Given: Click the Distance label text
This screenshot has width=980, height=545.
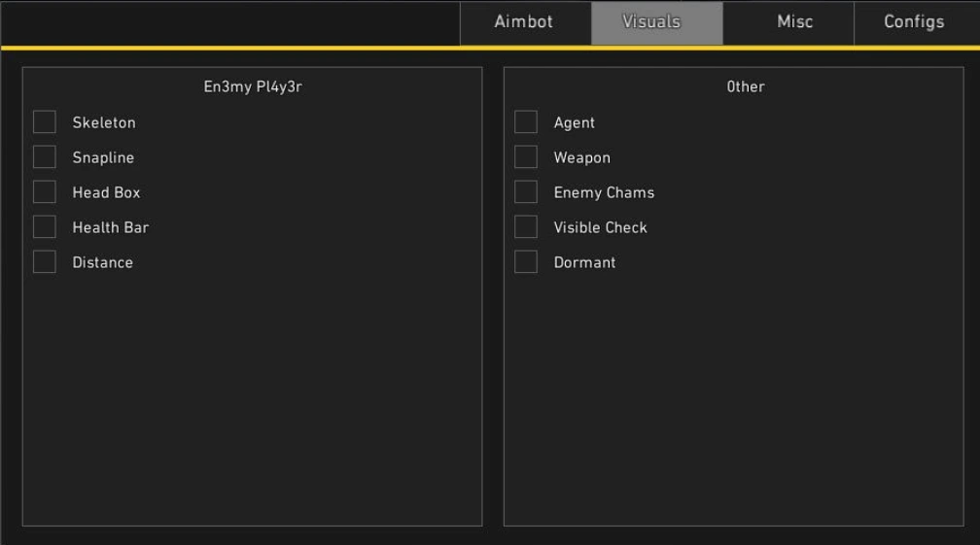Looking at the screenshot, I should [102, 263].
